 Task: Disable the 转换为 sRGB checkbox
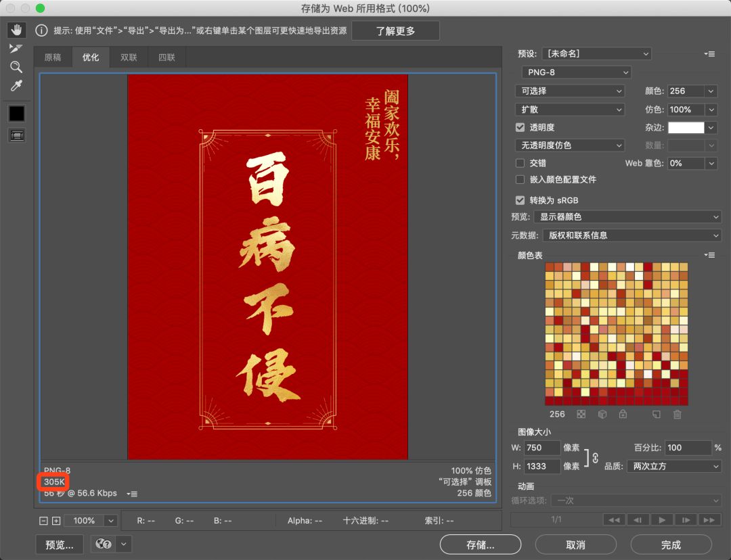(520, 200)
